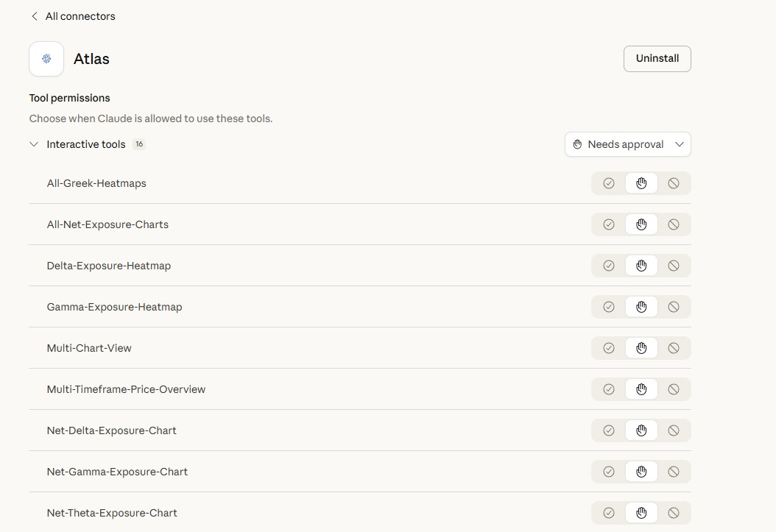776x532 pixels.
Task: Block the Multi-Timeframe-Price-Overview tool
Action: pyautogui.click(x=674, y=389)
